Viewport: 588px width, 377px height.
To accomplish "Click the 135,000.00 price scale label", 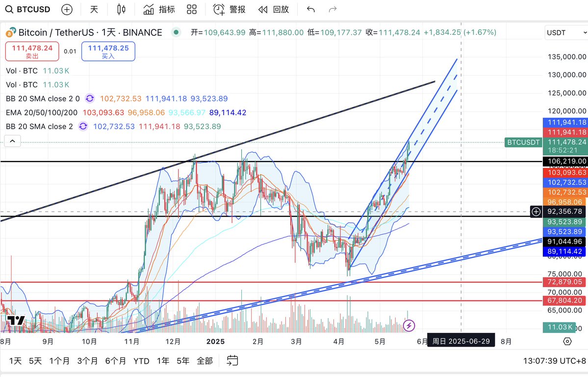I will point(567,57).
